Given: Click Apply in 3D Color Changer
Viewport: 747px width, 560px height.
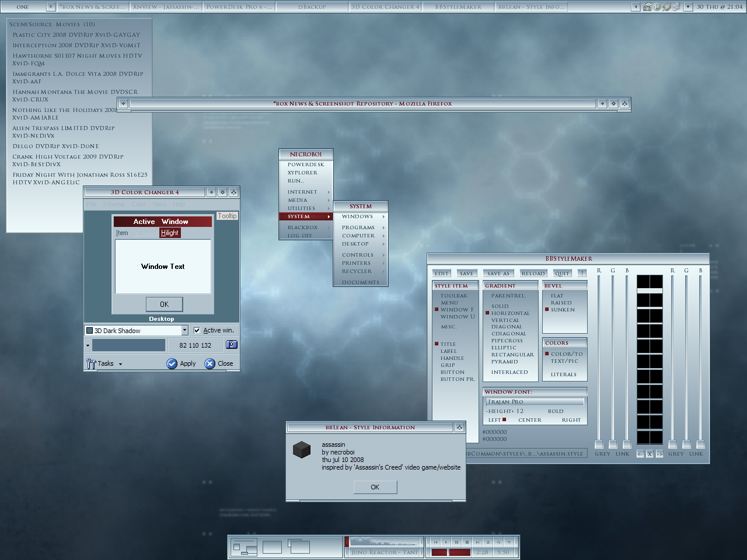Looking at the screenshot, I should tap(181, 363).
